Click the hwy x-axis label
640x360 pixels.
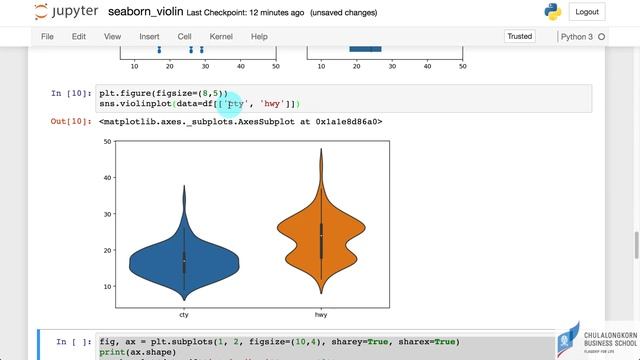click(x=321, y=315)
